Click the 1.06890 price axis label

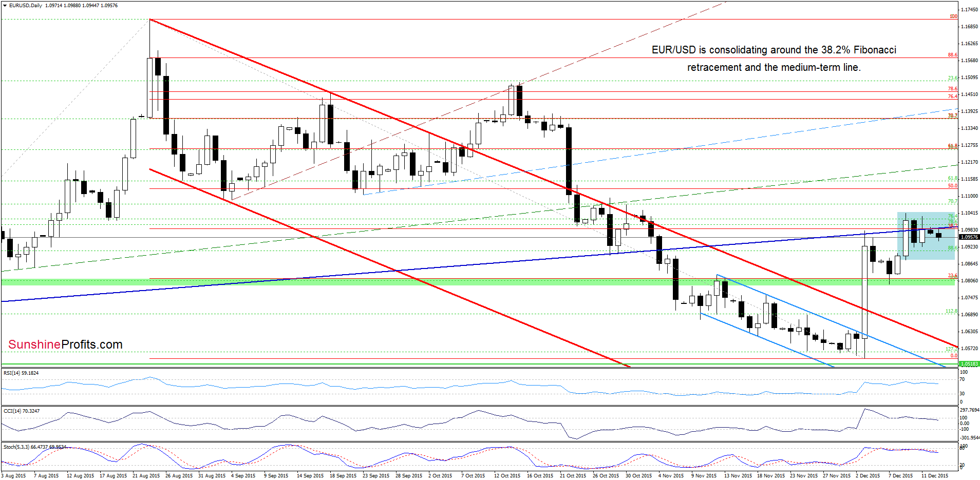tap(969, 315)
